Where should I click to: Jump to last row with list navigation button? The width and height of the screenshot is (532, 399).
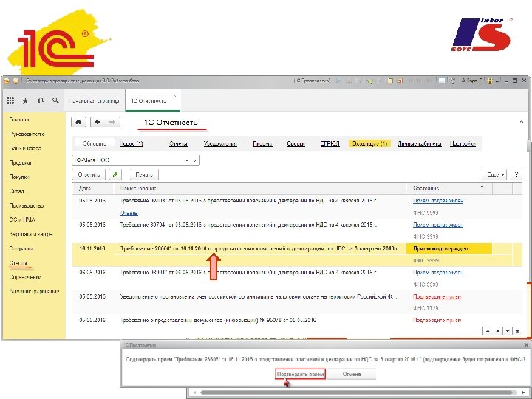(x=517, y=331)
